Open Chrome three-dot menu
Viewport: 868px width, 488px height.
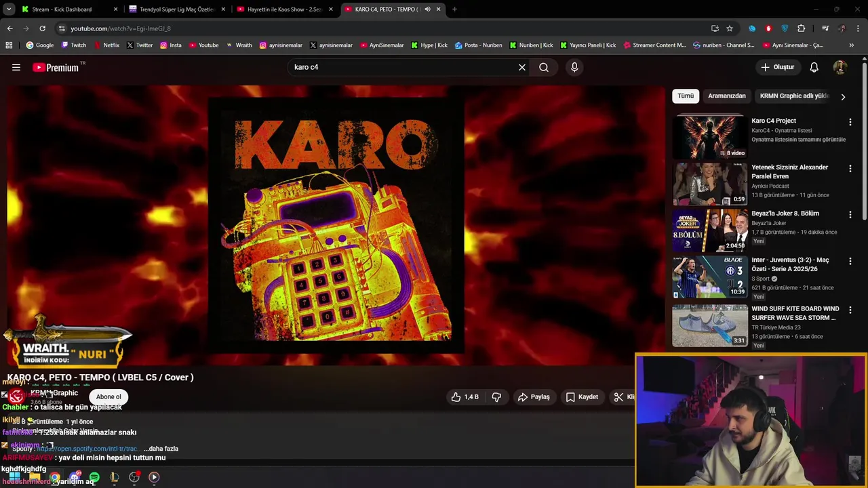[x=859, y=28]
